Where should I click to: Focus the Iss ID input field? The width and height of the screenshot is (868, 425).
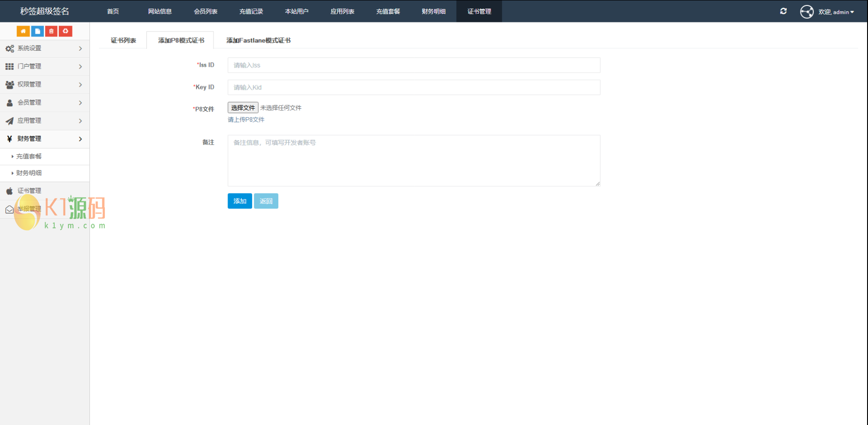(414, 65)
